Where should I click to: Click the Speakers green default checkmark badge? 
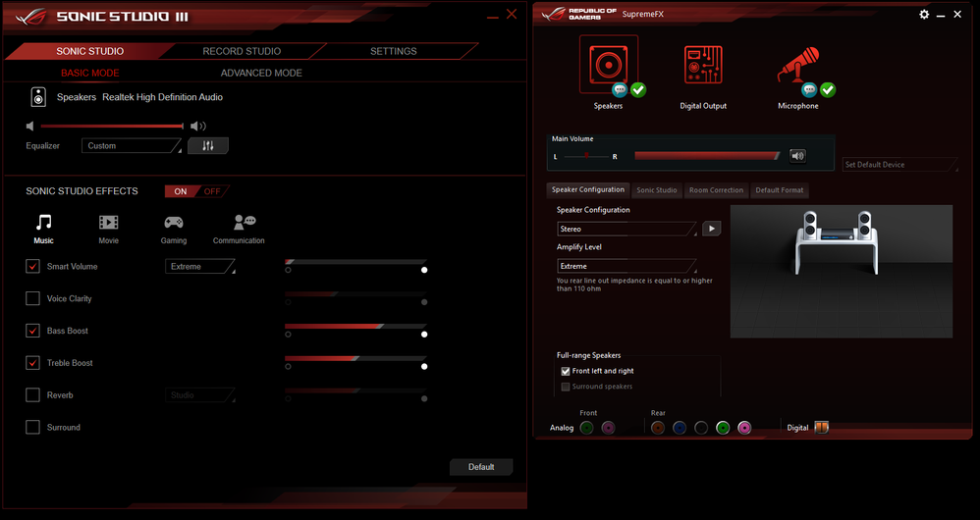638,90
